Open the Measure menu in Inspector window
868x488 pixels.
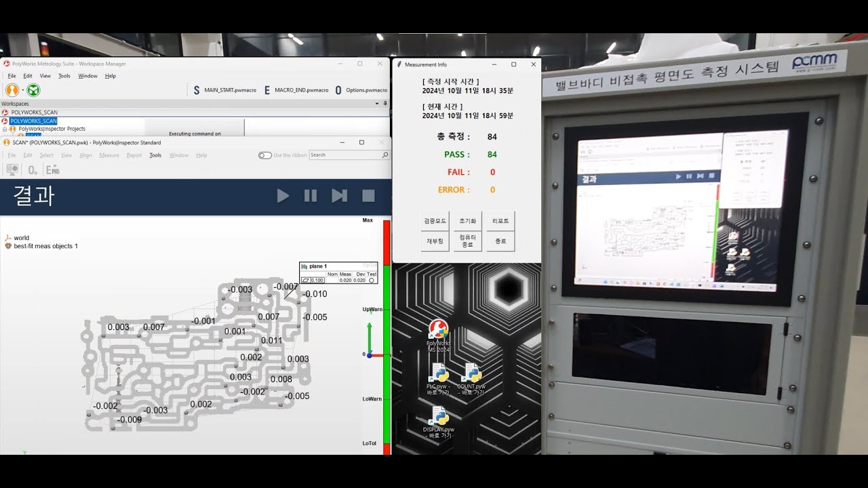click(x=109, y=155)
